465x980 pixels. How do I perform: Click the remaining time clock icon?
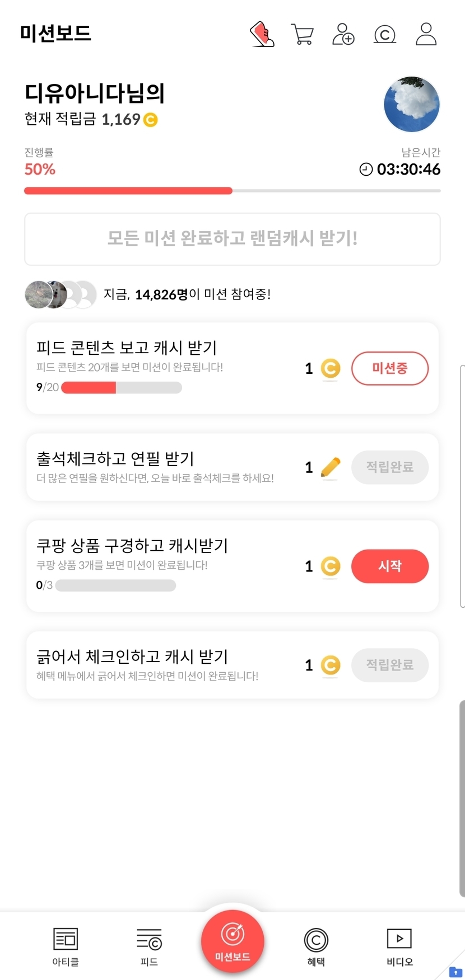click(366, 170)
